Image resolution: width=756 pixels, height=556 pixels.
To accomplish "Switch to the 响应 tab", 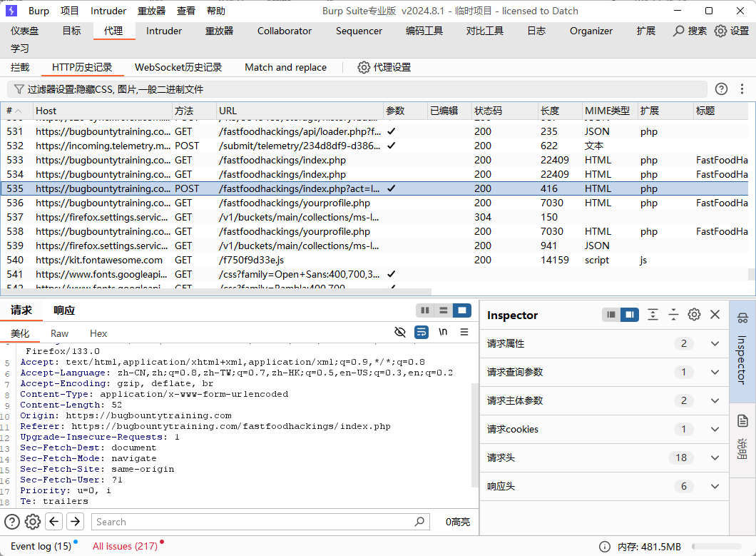I will [64, 310].
